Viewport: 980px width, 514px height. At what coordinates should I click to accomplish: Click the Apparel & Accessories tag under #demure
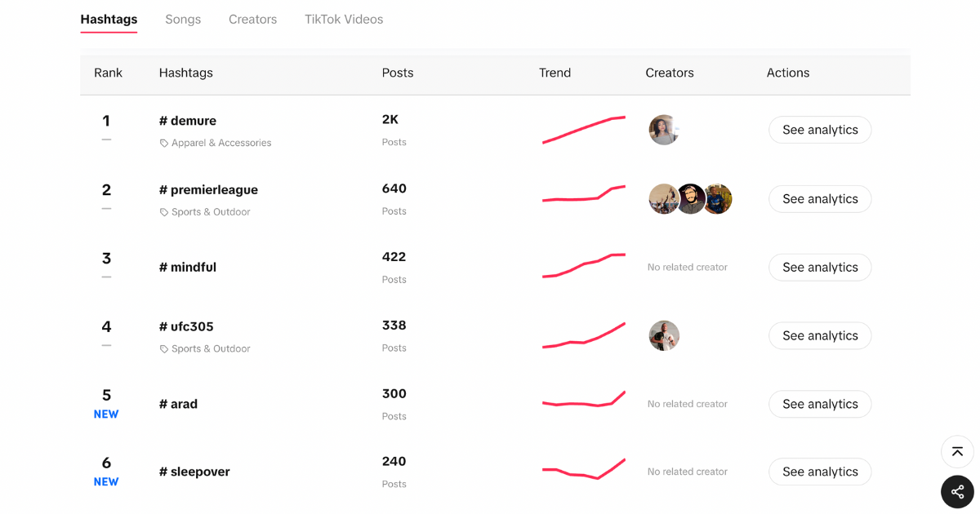[215, 142]
